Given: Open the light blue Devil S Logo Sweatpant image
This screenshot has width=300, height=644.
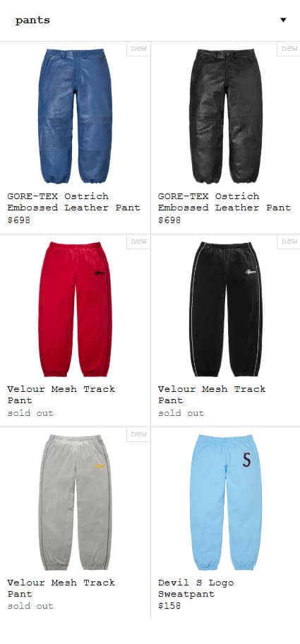Looking at the screenshot, I should click(x=226, y=502).
